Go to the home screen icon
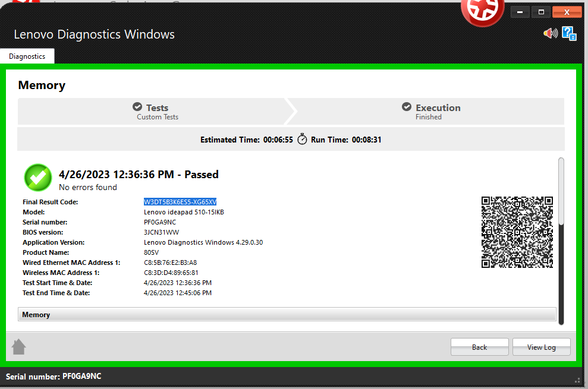This screenshot has width=588, height=389. 19,347
